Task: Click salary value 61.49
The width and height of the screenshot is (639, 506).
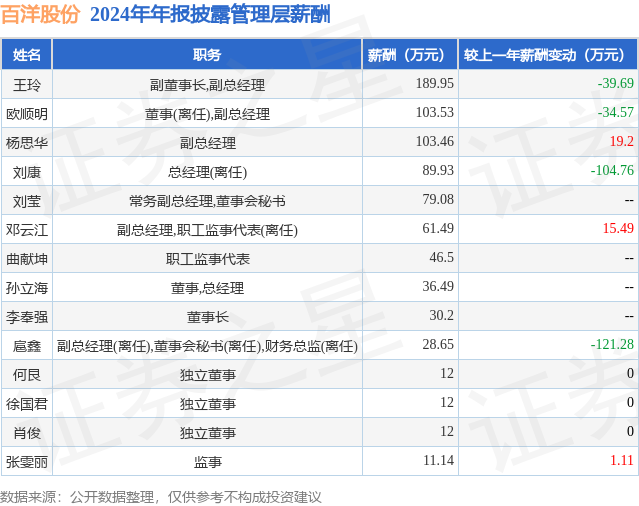Action: coord(438,228)
